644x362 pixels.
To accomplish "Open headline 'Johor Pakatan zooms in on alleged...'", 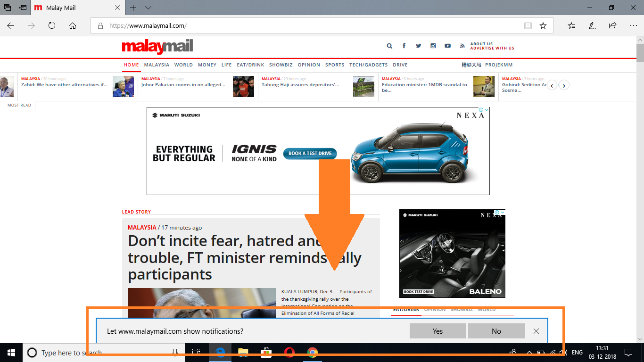I will [x=183, y=85].
